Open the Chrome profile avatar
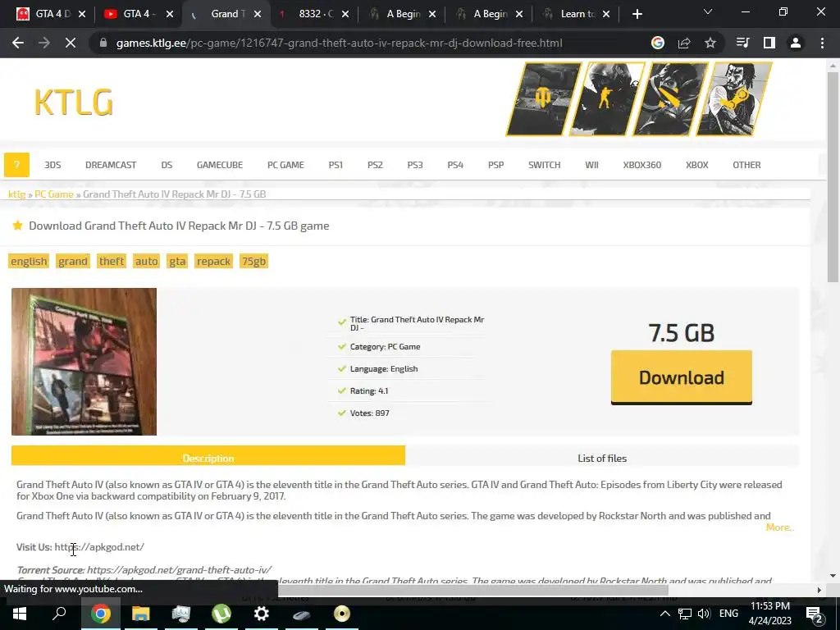This screenshot has width=840, height=630. click(796, 43)
